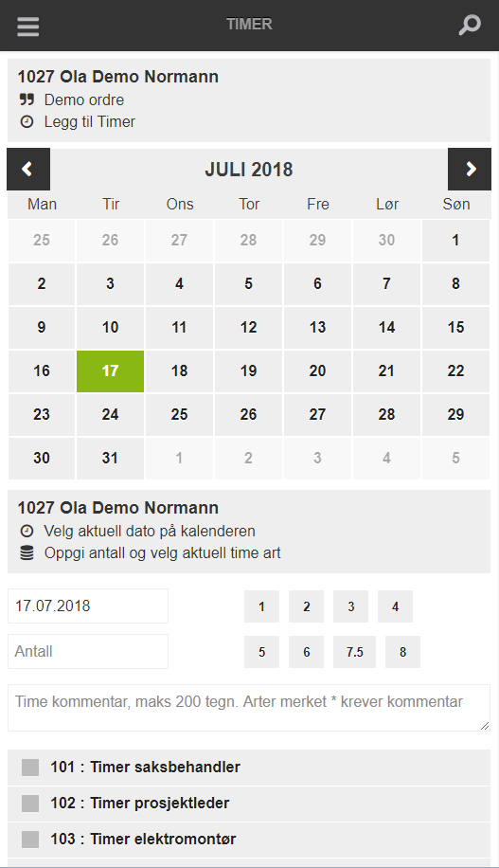Select the highlighted date 17

(110, 371)
